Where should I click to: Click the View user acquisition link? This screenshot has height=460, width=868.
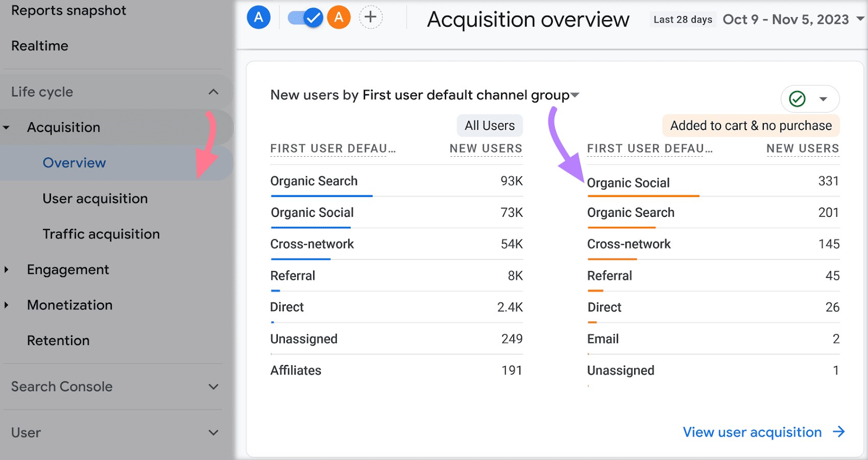(752, 432)
